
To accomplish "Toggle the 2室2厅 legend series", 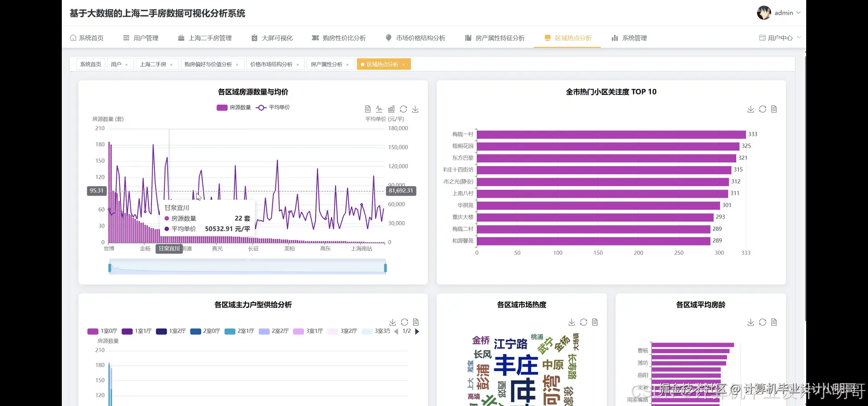I will pos(274,331).
